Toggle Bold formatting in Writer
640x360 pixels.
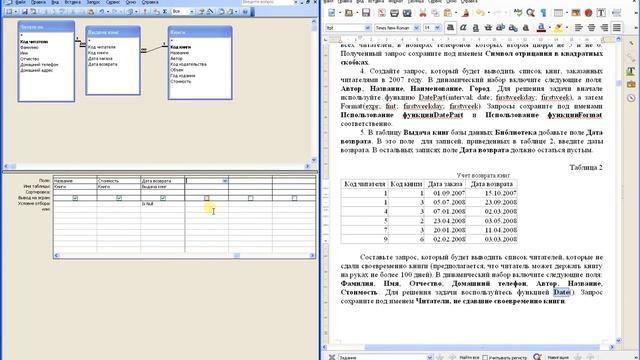click(x=450, y=27)
